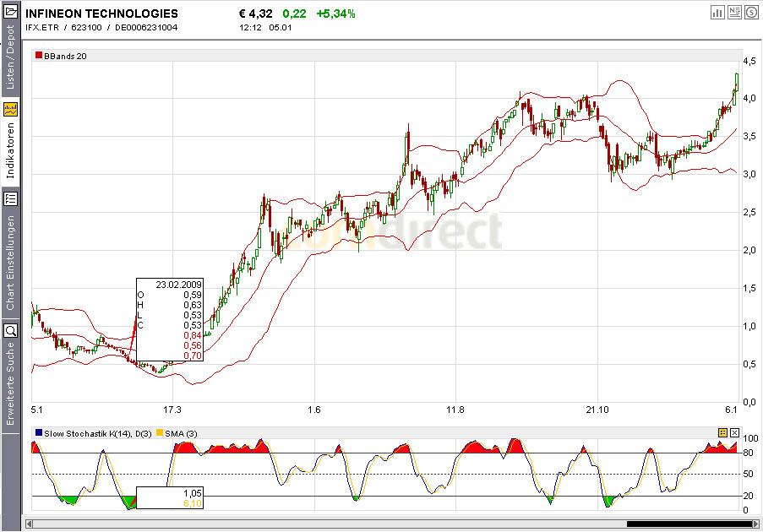Click the S-circle snapshot icon top right

point(749,12)
